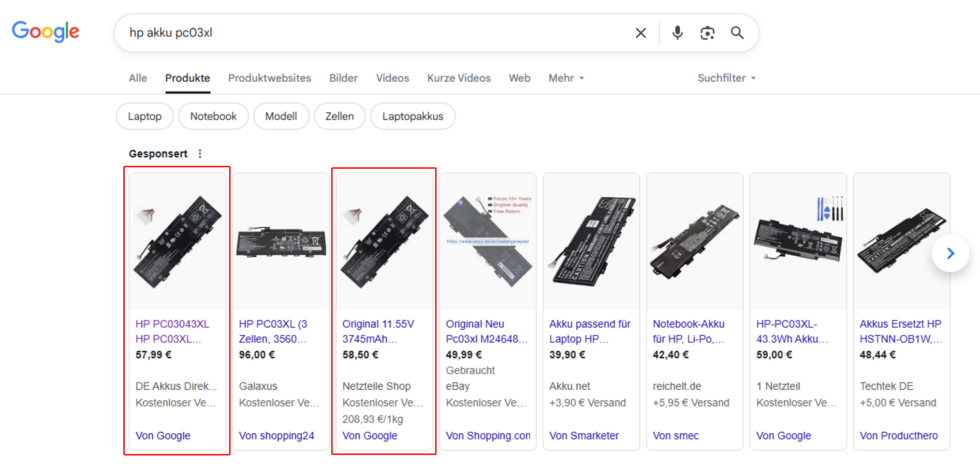Open image search with camera lens icon

(707, 33)
